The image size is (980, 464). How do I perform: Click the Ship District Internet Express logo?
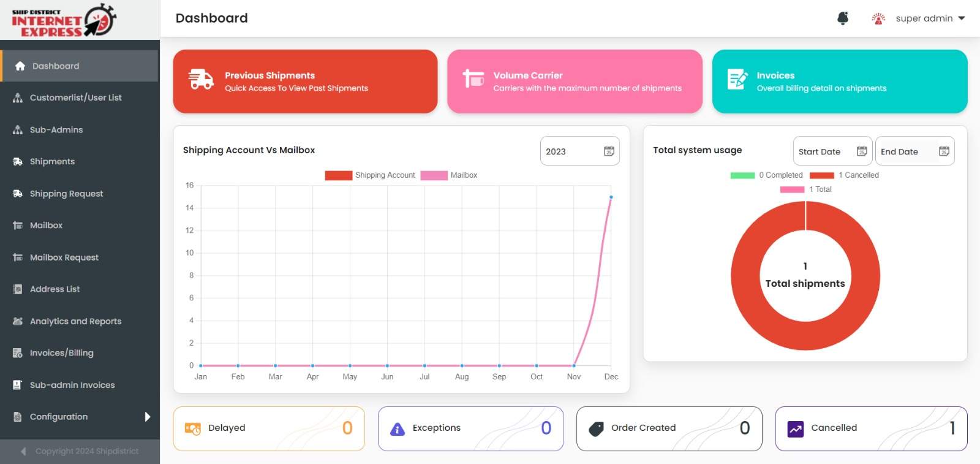64,20
